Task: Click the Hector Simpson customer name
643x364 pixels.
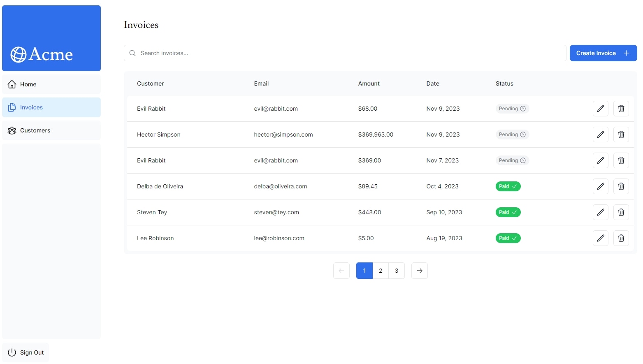Action: pyautogui.click(x=159, y=134)
